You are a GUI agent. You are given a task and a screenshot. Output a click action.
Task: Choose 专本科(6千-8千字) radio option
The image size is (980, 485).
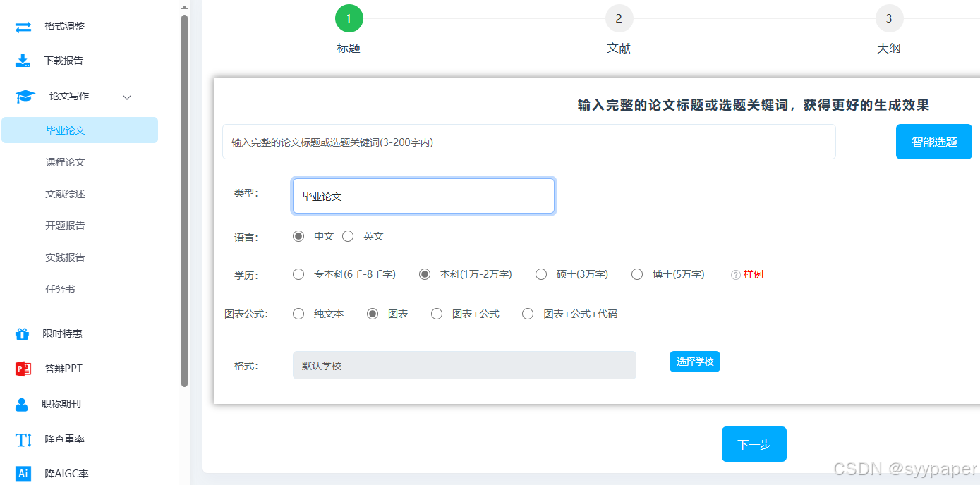pos(298,274)
